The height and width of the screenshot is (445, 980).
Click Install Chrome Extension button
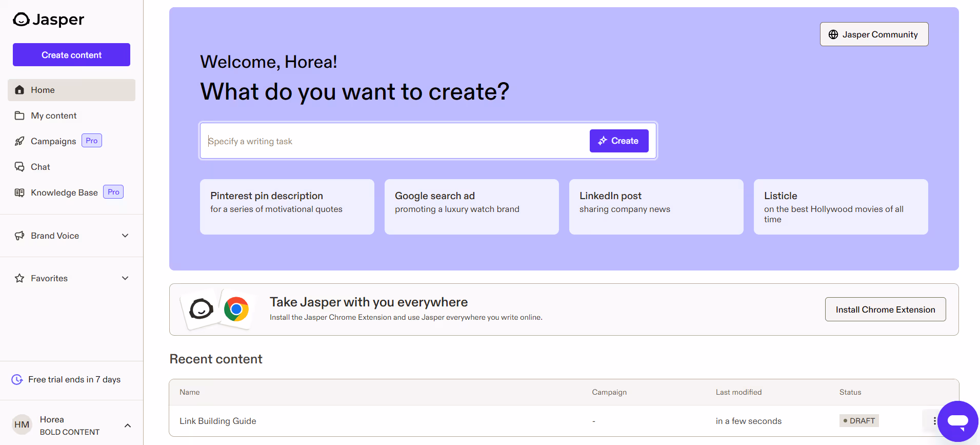click(885, 309)
